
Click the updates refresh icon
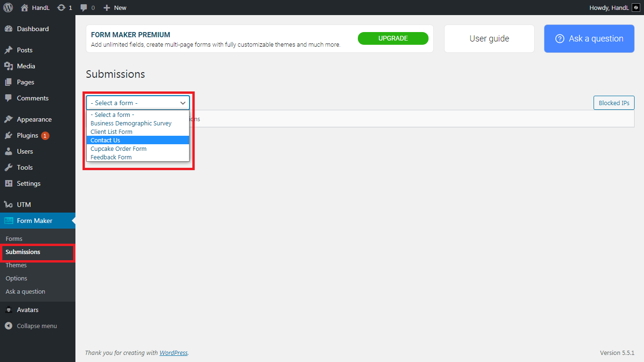[61, 8]
